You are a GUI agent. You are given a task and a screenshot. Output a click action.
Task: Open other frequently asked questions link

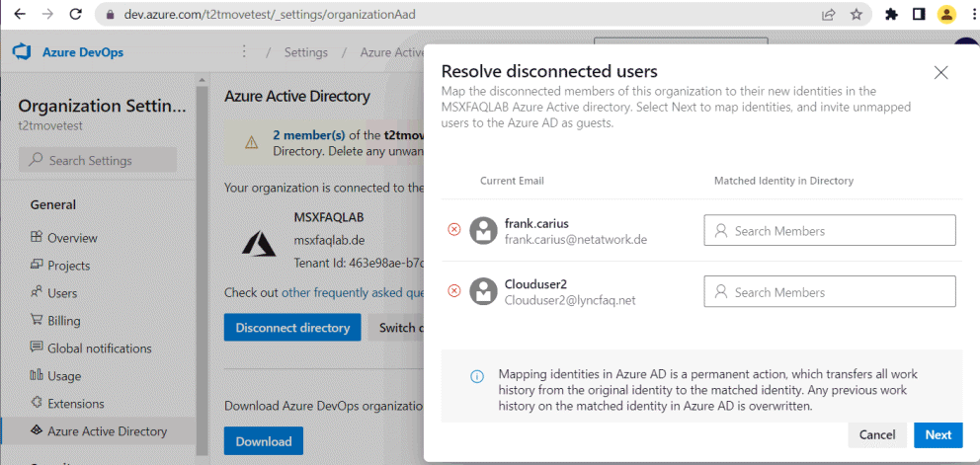coord(353,292)
